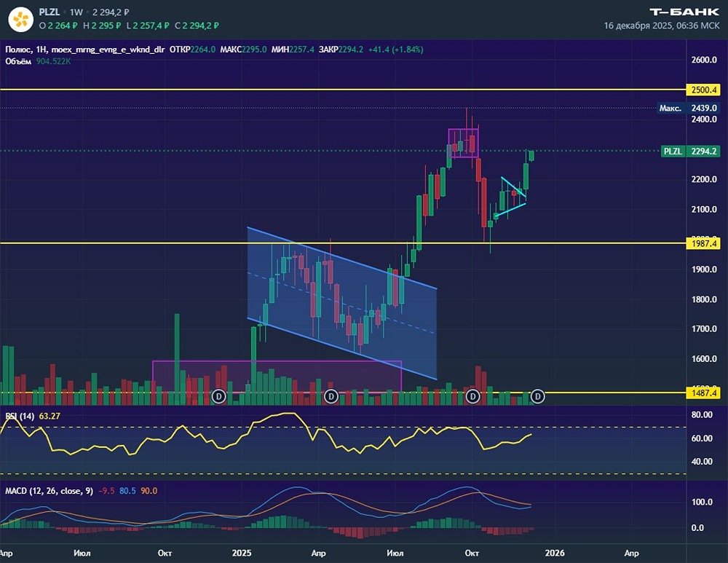Click the date '16 декабря 2025, 06:36 МСК'
The image size is (728, 563).
click(662, 25)
